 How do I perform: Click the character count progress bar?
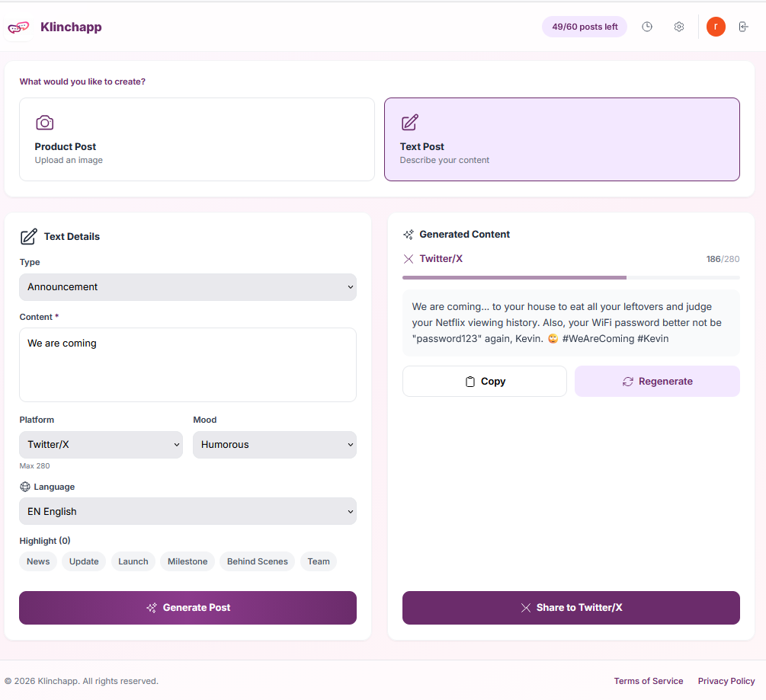[x=571, y=277]
